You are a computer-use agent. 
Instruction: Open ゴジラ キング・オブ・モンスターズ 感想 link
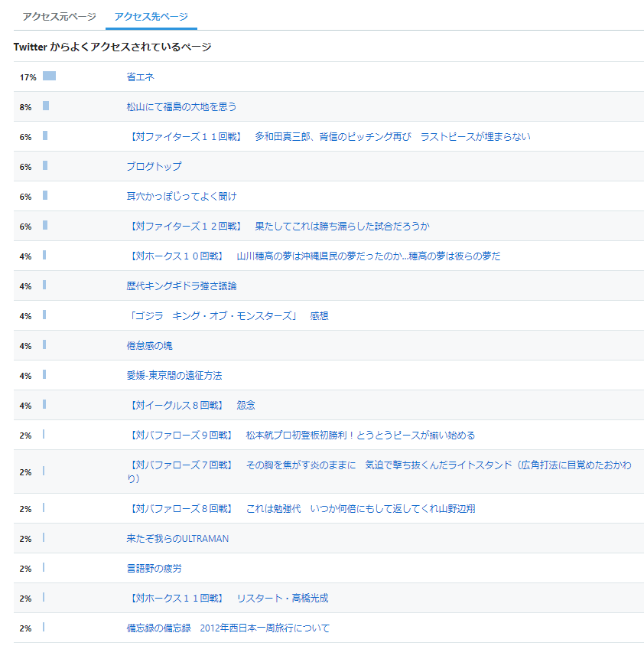228,316
